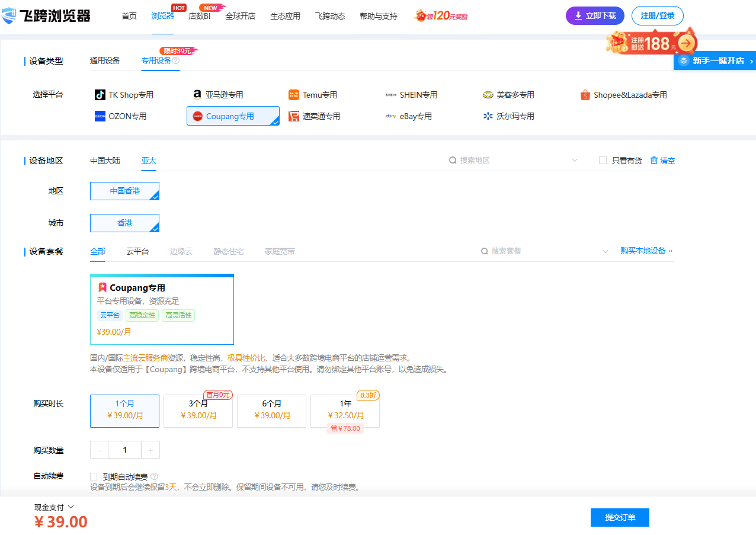Open the 搜索地区 dropdown arrow

pyautogui.click(x=574, y=161)
